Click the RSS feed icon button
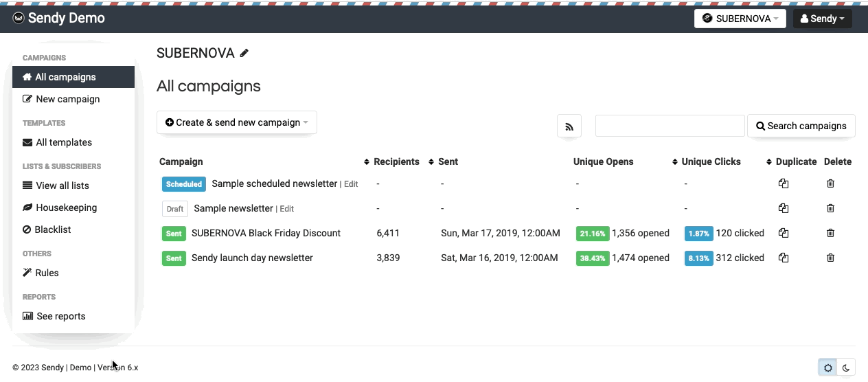Screen dimensions: 868x382 tap(569, 126)
